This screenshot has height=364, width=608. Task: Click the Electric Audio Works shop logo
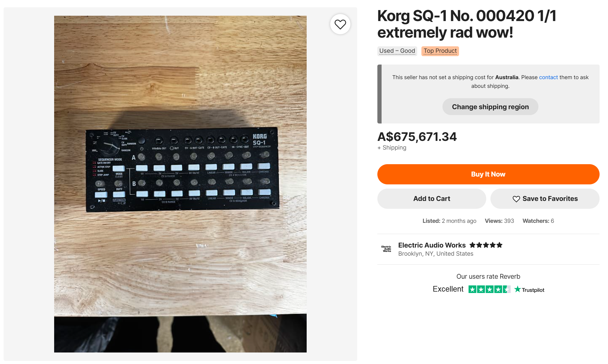click(x=386, y=249)
